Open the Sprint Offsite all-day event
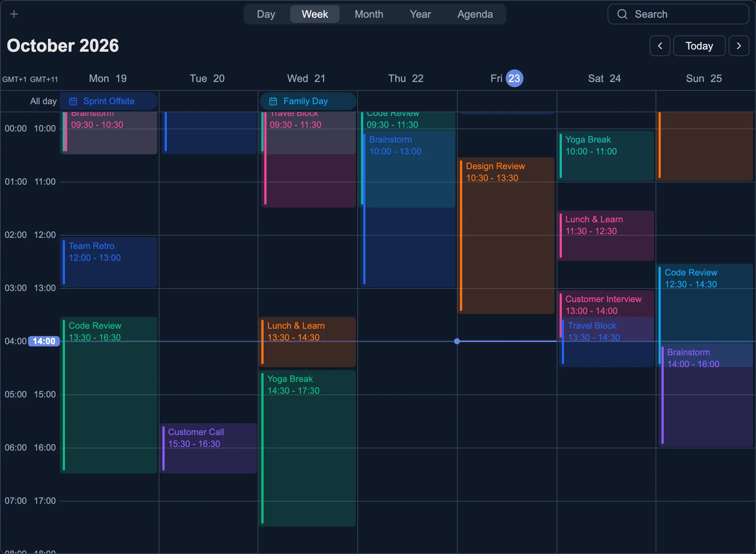756x554 pixels. tap(109, 101)
